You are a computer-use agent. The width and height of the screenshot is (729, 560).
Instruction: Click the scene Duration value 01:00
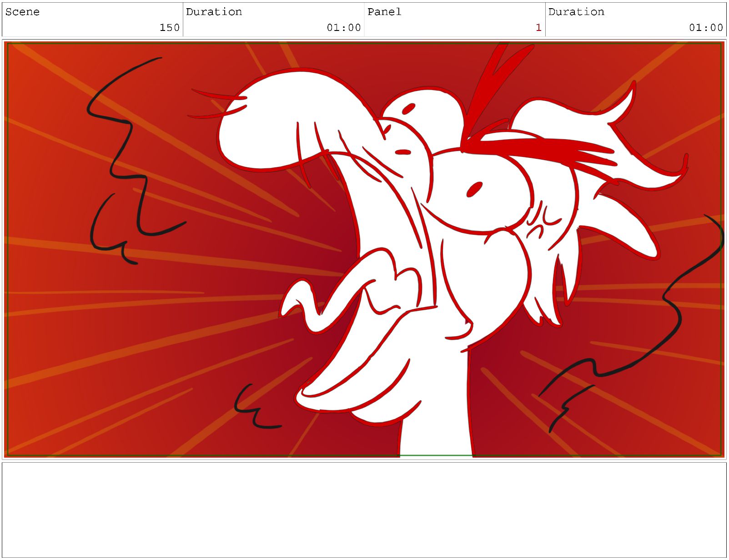pyautogui.click(x=344, y=28)
